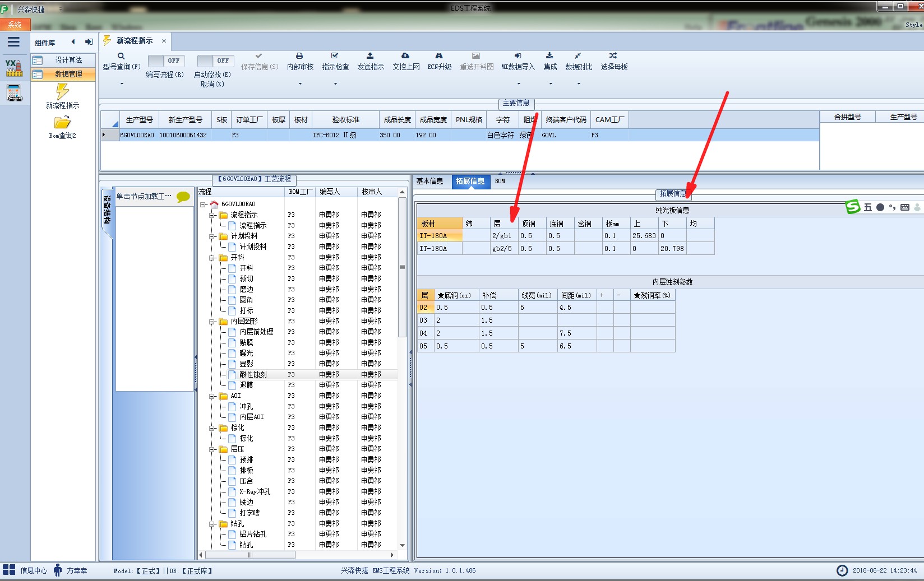Image resolution: width=924 pixels, height=581 pixels.
Task: Switch to the BOM tab
Action: point(500,181)
